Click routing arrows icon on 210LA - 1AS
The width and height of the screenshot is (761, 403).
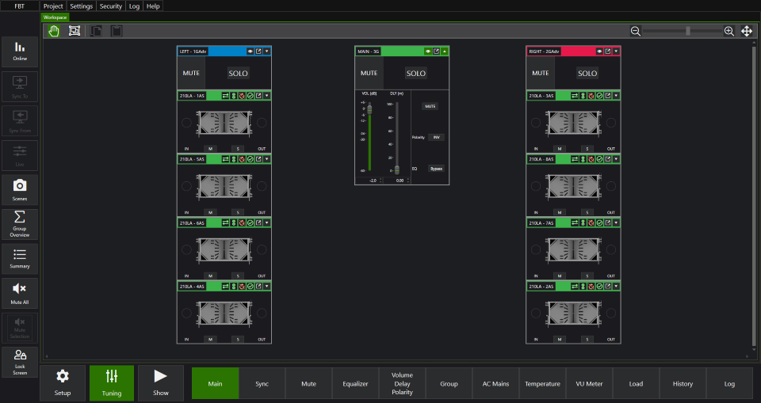pyautogui.click(x=225, y=96)
